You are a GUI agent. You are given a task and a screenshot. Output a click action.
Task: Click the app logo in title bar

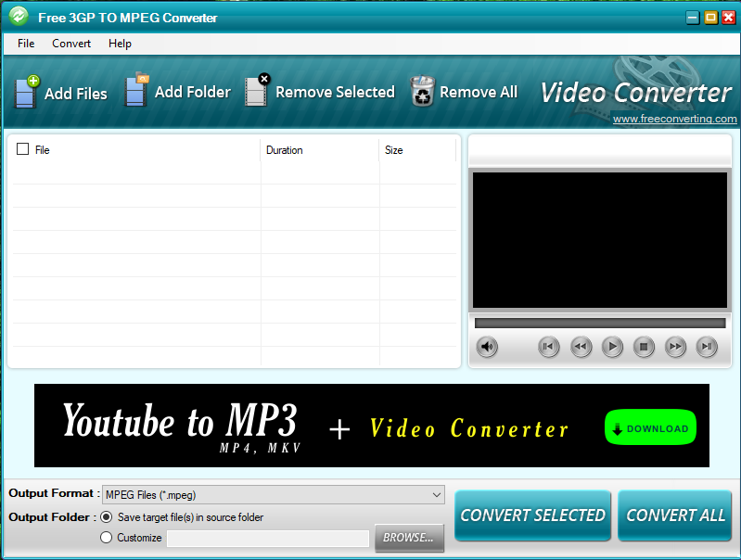[x=19, y=16]
